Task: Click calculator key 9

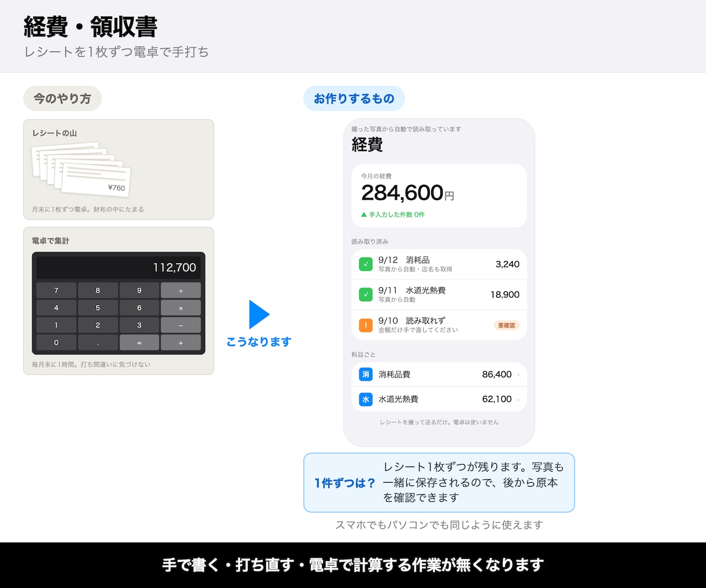Action: click(139, 291)
